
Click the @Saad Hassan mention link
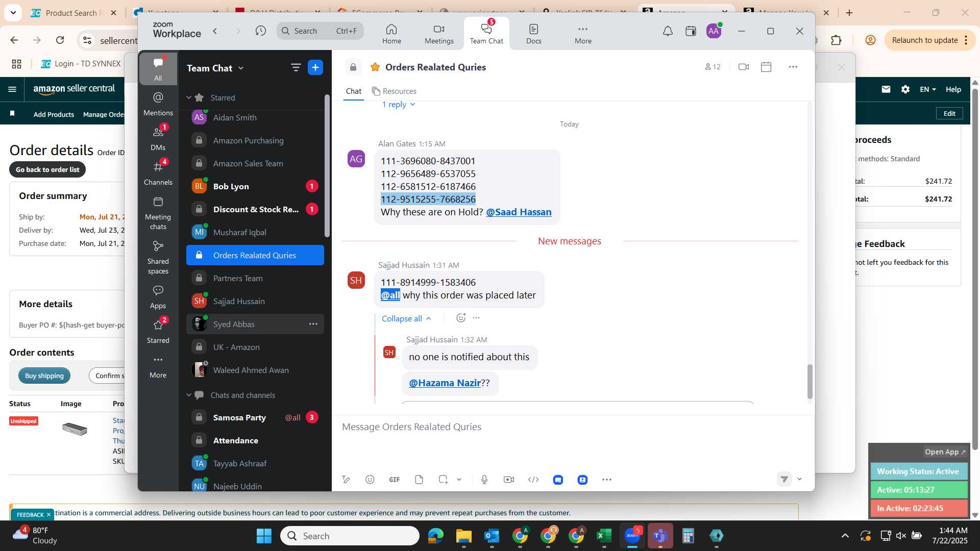[x=519, y=212]
